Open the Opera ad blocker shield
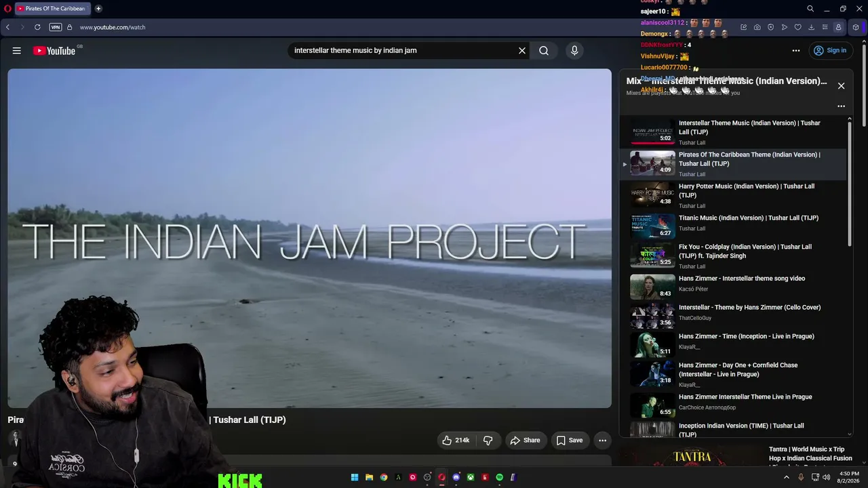Screen dimensions: 868x488 (771, 27)
